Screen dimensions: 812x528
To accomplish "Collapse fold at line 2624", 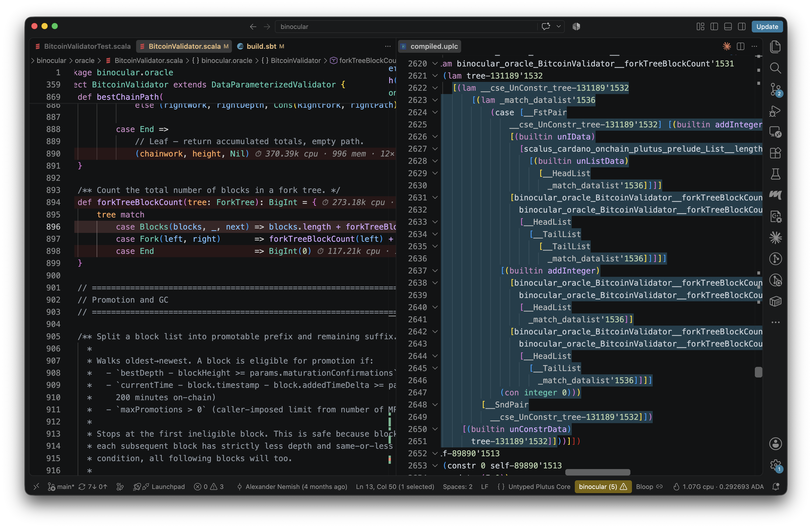I will point(435,112).
